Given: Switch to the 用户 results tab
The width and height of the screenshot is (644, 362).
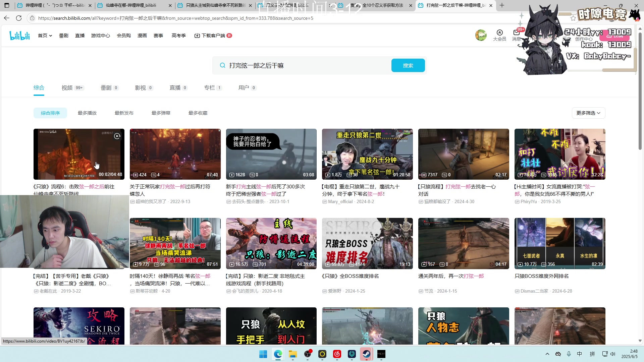Looking at the screenshot, I should [x=247, y=88].
